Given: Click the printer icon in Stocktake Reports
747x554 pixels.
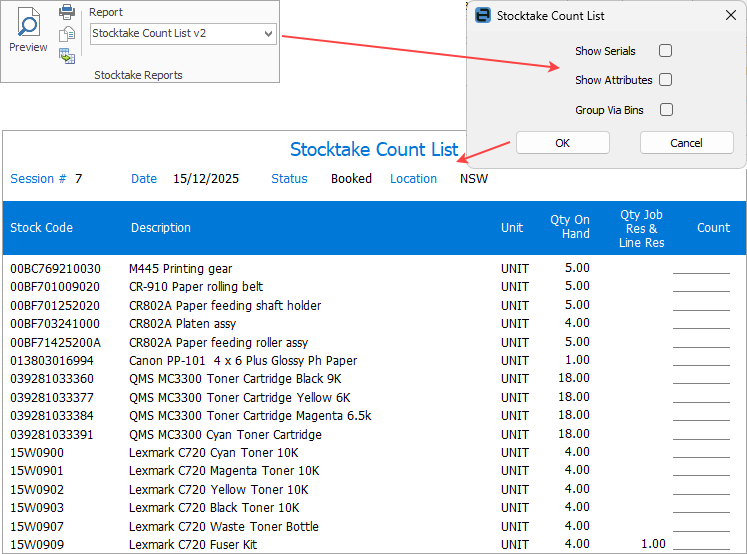Looking at the screenshot, I should coord(67,11).
